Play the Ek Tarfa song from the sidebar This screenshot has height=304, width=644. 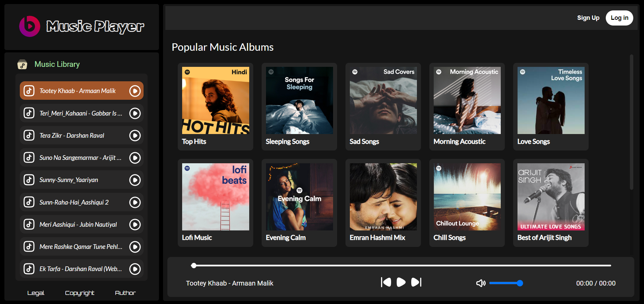[80, 269]
